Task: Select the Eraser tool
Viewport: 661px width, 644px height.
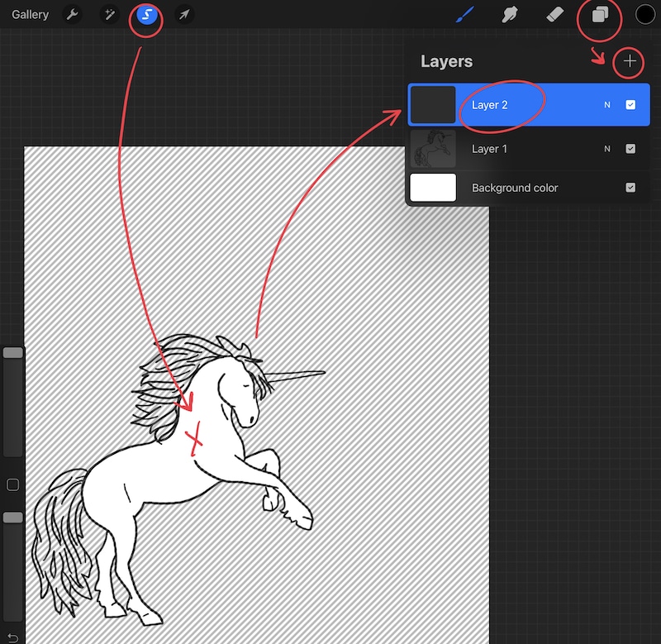Action: [x=555, y=14]
